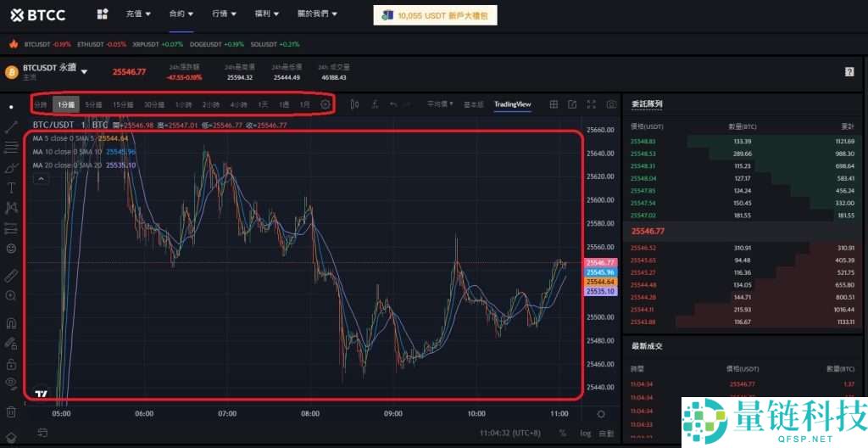Toggle fullscreen chart mode
The image size is (868, 448).
point(591,104)
